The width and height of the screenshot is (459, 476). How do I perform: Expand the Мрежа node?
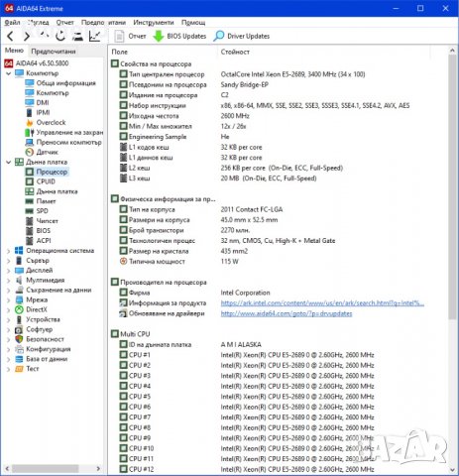(9, 300)
